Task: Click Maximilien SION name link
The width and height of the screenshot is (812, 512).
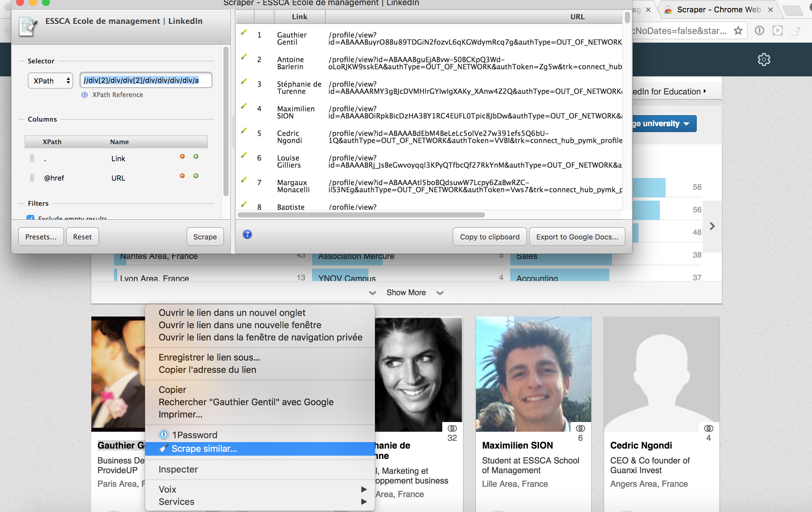Action: [x=517, y=446]
